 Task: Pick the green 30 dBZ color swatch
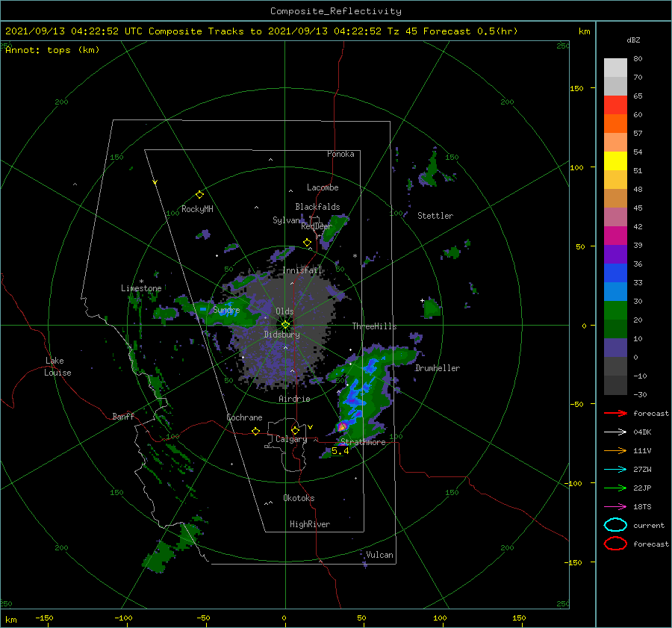615,310
